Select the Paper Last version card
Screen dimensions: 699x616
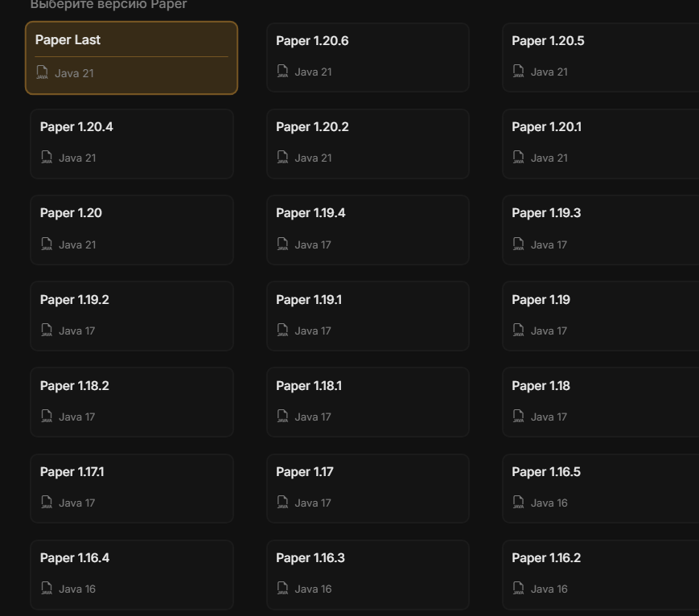131,58
